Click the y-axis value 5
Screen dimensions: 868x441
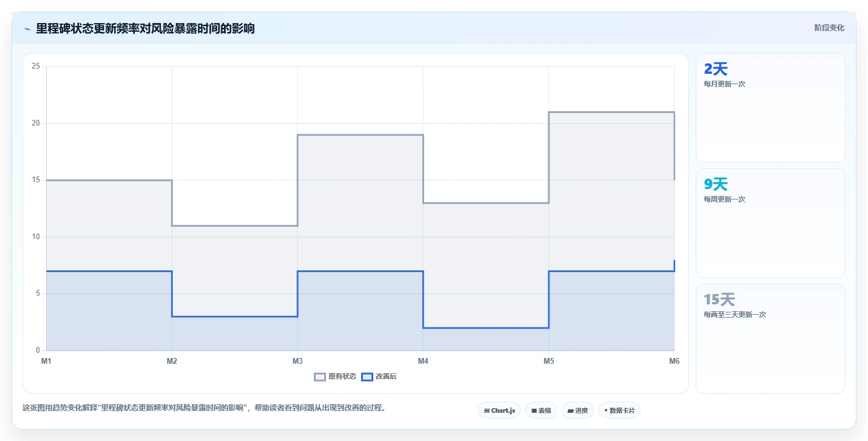(38, 293)
